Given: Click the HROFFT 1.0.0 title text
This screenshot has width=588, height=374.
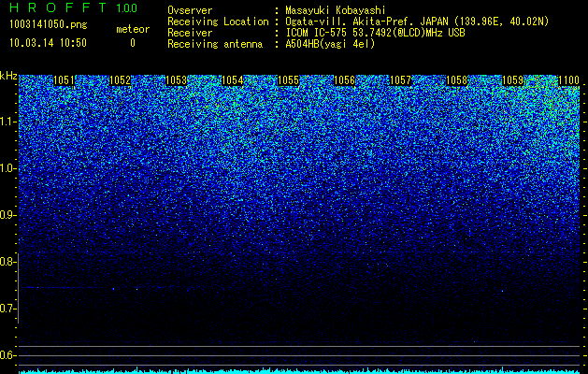Looking at the screenshot, I should point(74,7).
